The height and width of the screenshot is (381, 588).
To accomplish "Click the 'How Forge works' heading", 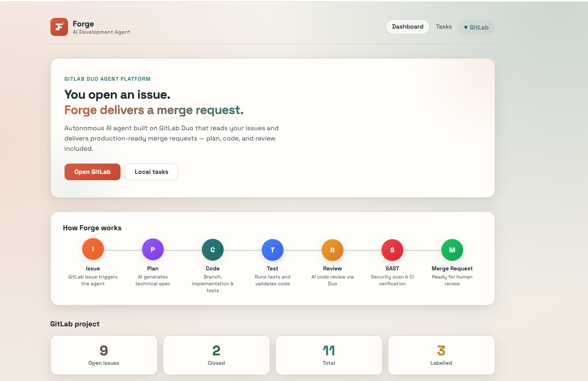I will pyautogui.click(x=92, y=228).
